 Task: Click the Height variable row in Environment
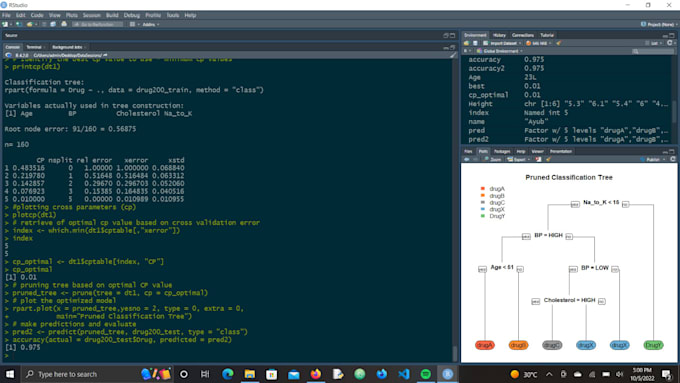tap(567, 104)
